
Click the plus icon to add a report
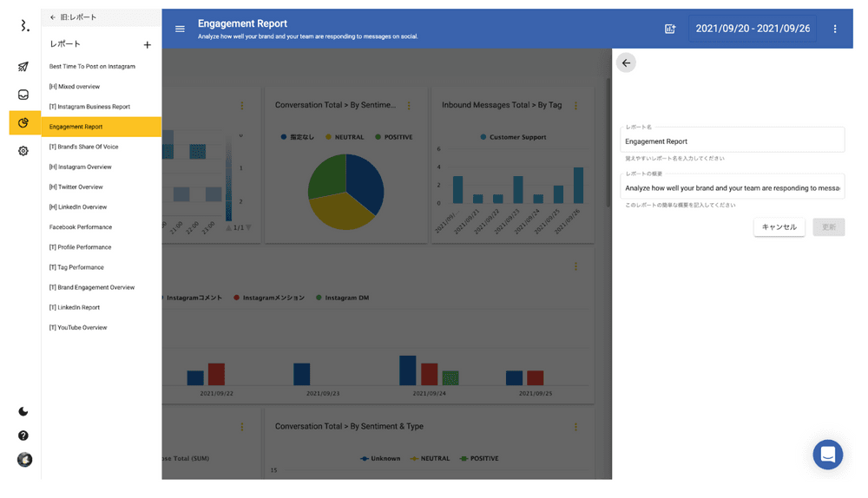click(147, 44)
